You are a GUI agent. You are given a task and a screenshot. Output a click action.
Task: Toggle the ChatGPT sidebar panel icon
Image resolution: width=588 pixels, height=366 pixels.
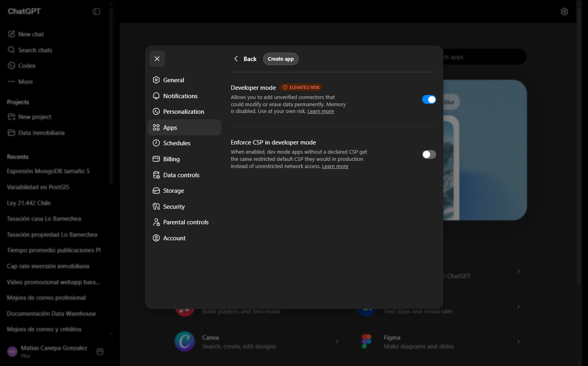(96, 12)
